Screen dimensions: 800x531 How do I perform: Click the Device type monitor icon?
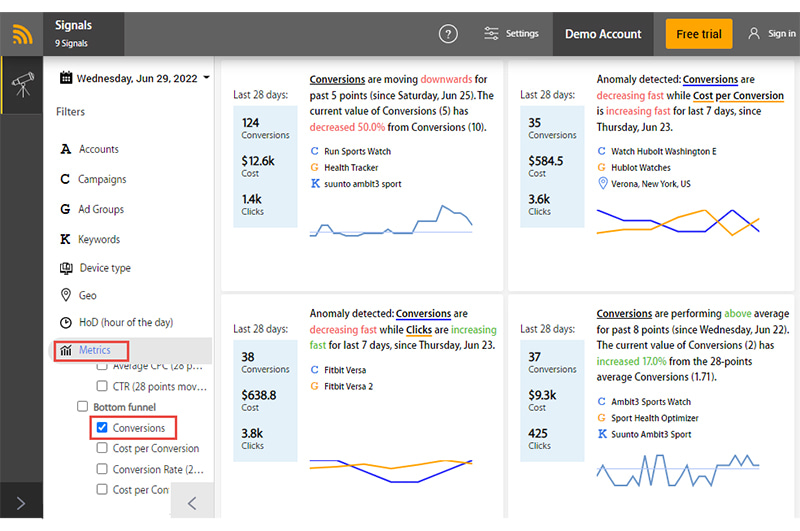[66, 268]
